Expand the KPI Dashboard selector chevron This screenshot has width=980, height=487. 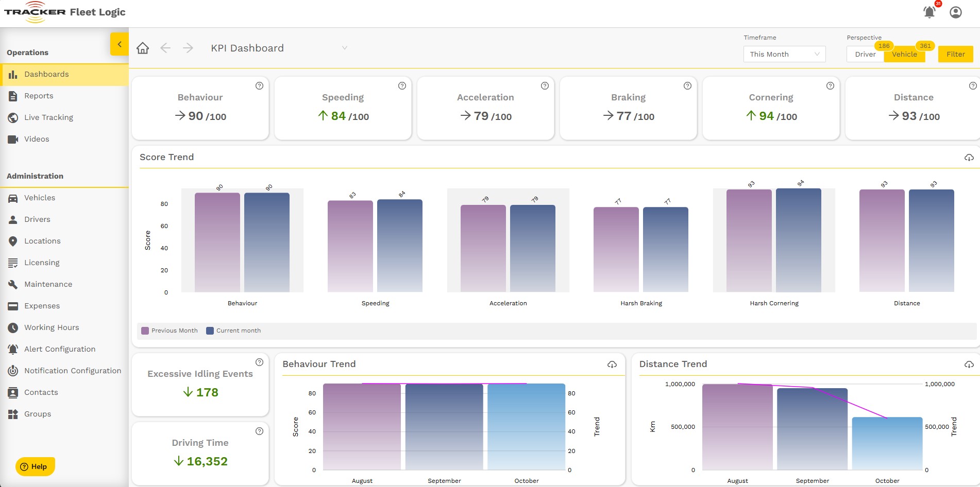[x=345, y=48]
